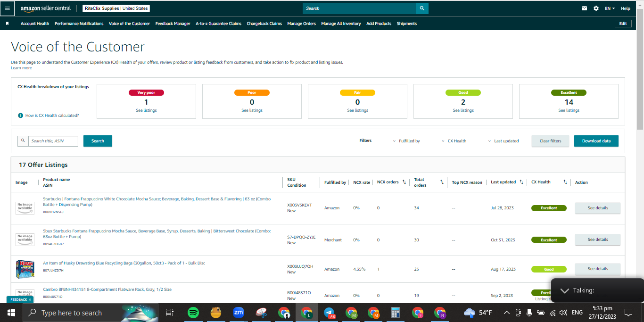This screenshot has height=322, width=644.
Task: Sort by CX Health column arrows
Action: pyautogui.click(x=565, y=182)
